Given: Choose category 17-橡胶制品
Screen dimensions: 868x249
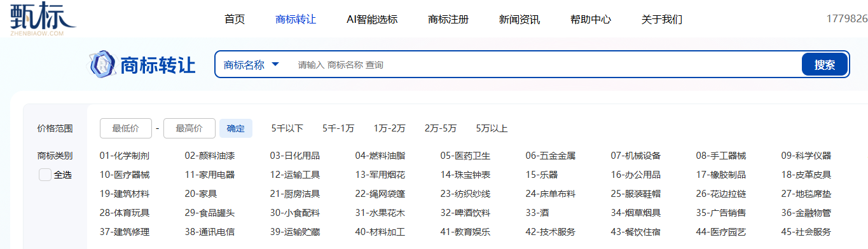Looking at the screenshot, I should [x=721, y=175].
